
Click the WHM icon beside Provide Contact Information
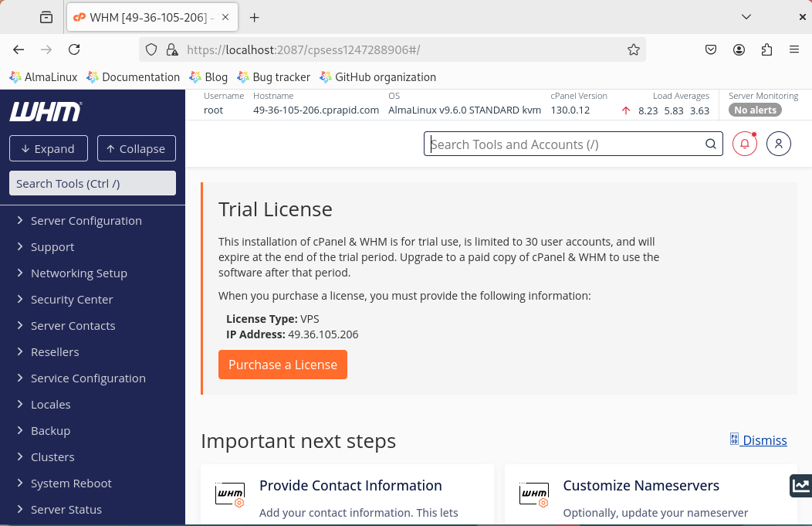tap(229, 494)
